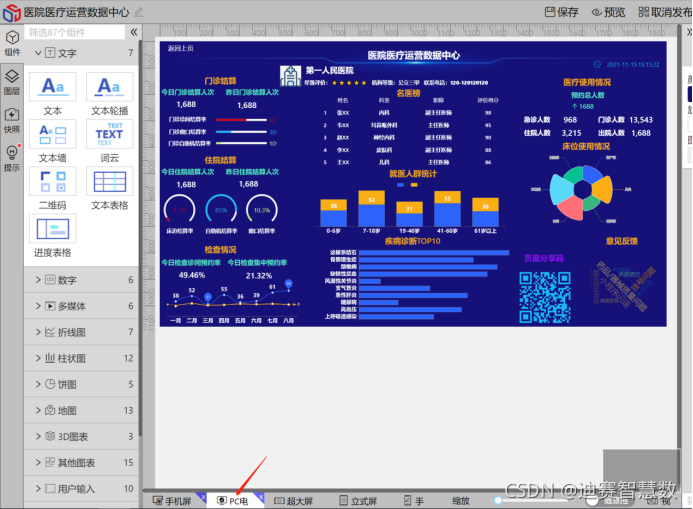The height and width of the screenshot is (509, 693).
Task: Select the 检查情况 heading on canvas
Action: [x=220, y=250]
